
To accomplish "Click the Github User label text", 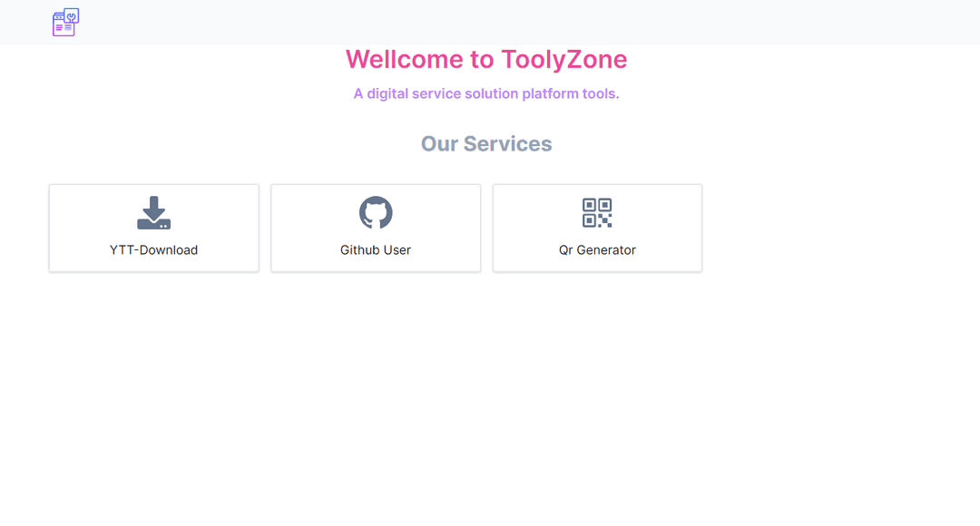I will pos(375,249).
